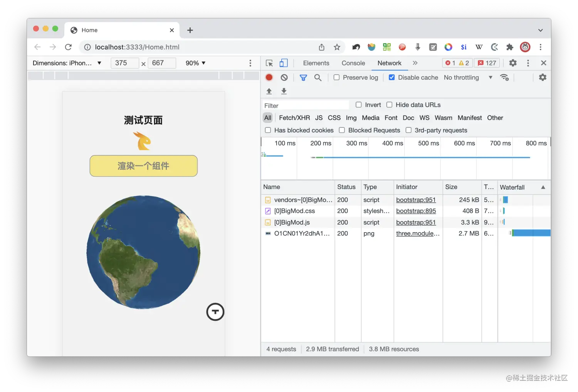This screenshot has height=392, width=578.
Task: Click the rotate dimensions icon between 375 and 667
Action: tap(143, 64)
